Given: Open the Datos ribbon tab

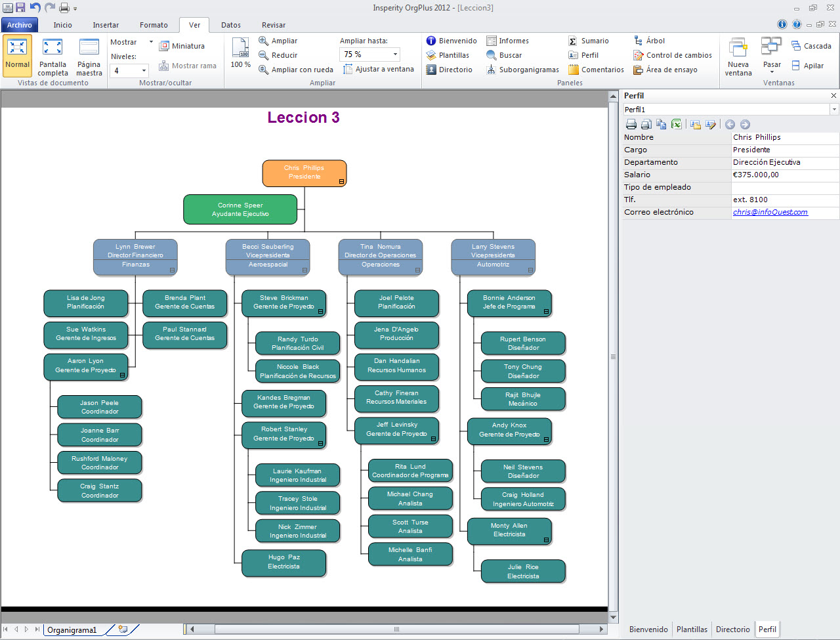Looking at the screenshot, I should (230, 25).
